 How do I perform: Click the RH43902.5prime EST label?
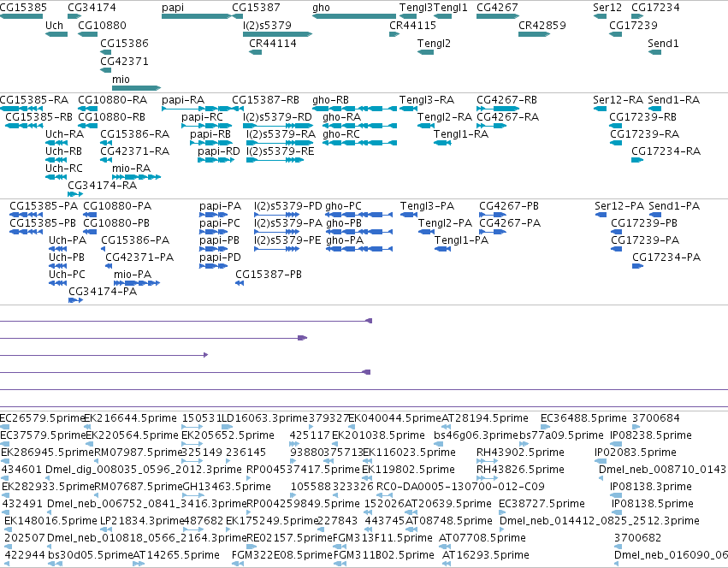[x=520, y=453]
